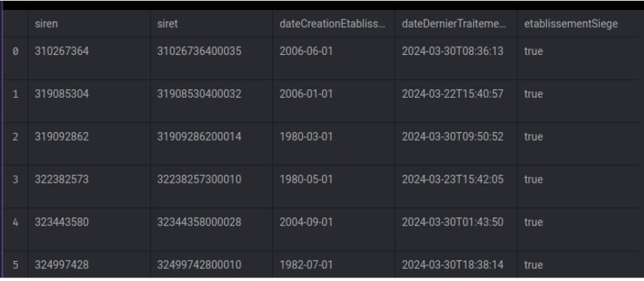
Task: Click siren cell 319085304
Action: click(x=61, y=94)
